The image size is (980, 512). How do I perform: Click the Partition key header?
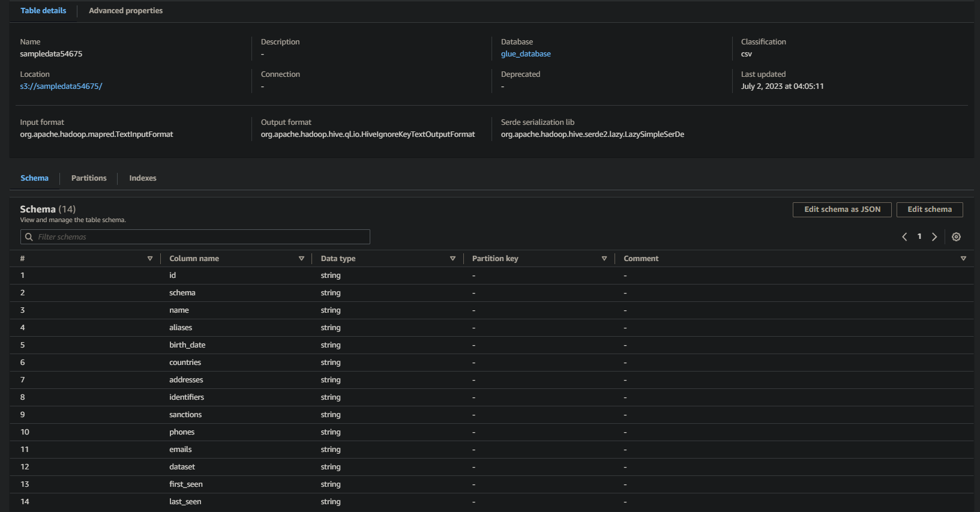pos(495,259)
